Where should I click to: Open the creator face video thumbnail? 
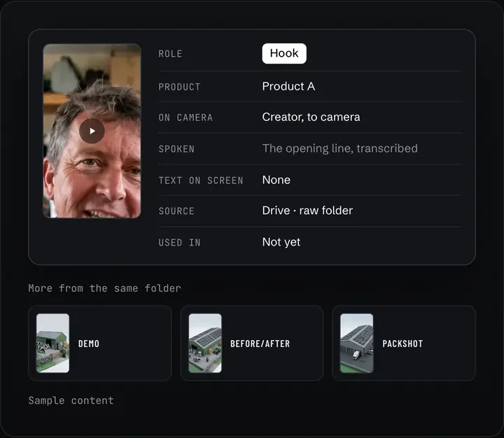92,131
